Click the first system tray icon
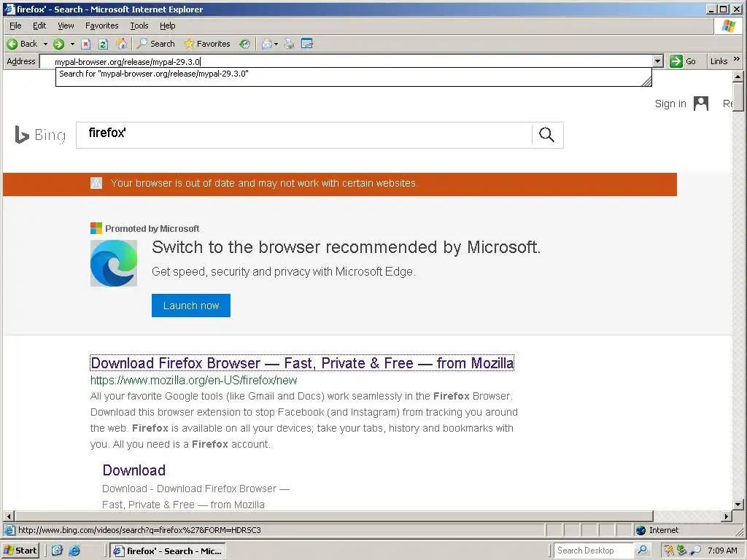Image resolution: width=747 pixels, height=560 pixels. (x=670, y=551)
